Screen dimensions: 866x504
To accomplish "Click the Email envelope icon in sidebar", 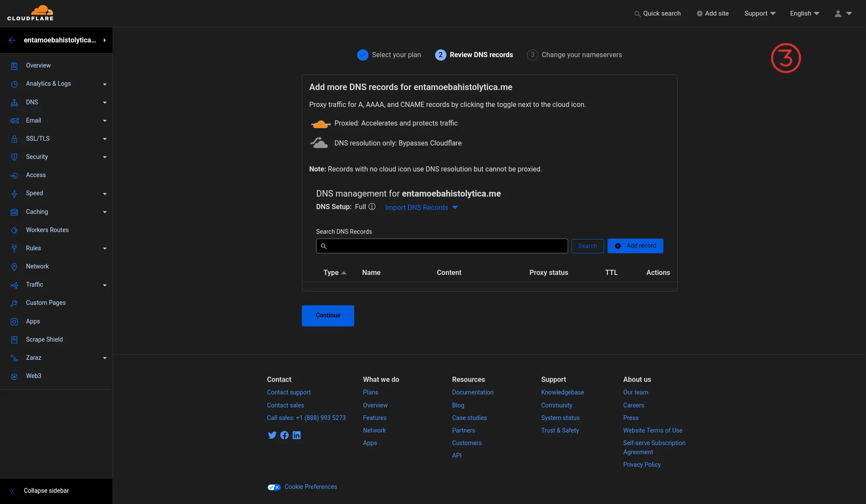I will [14, 121].
